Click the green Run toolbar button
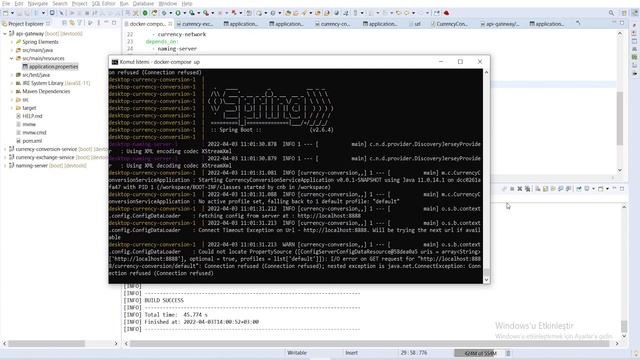The height and width of the screenshot is (360, 640). click(178, 13)
